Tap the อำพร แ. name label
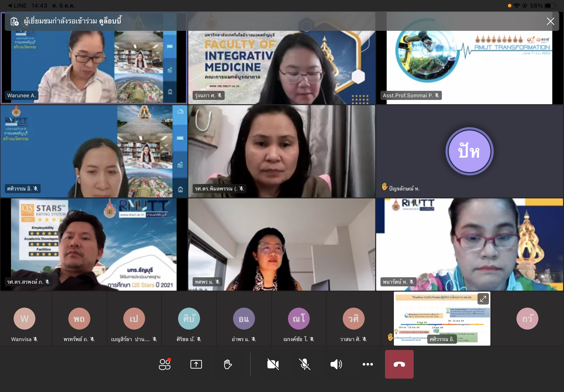This screenshot has height=392, width=564. (x=240, y=339)
